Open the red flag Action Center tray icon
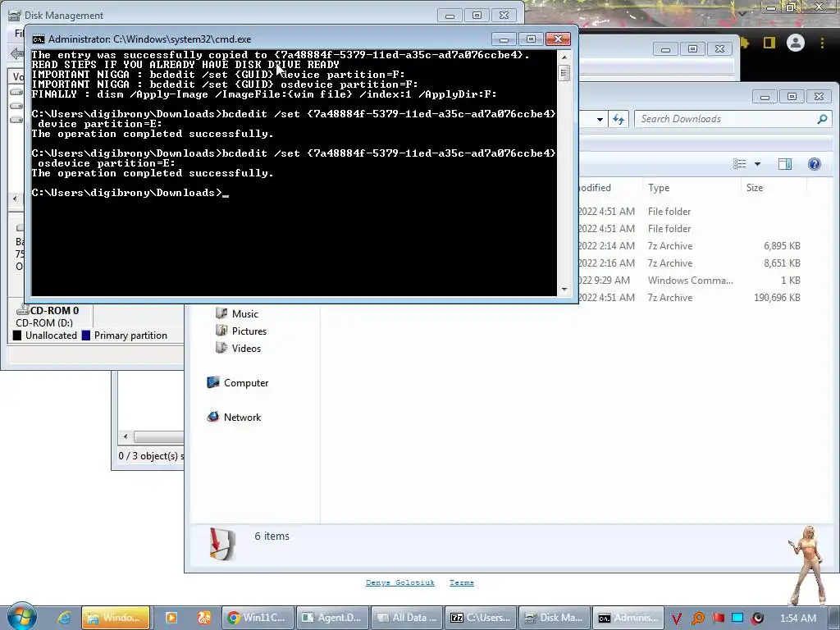Screen dimensions: 840x630 coord(718,619)
